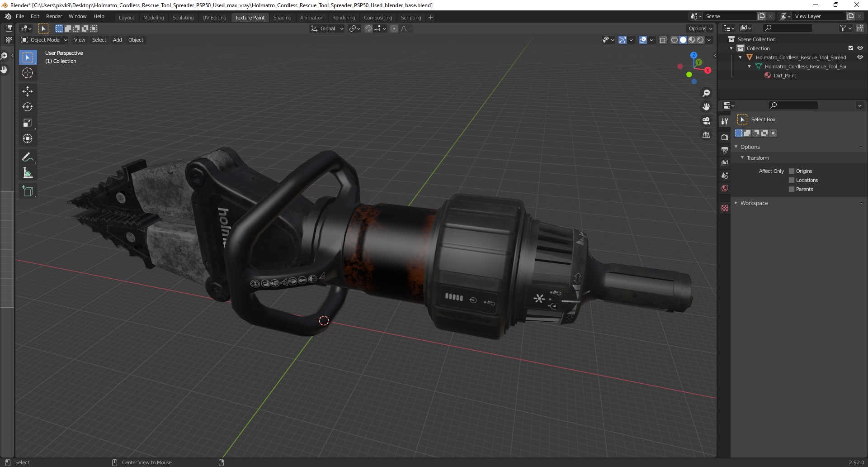Open the Render properties tab

(725, 137)
